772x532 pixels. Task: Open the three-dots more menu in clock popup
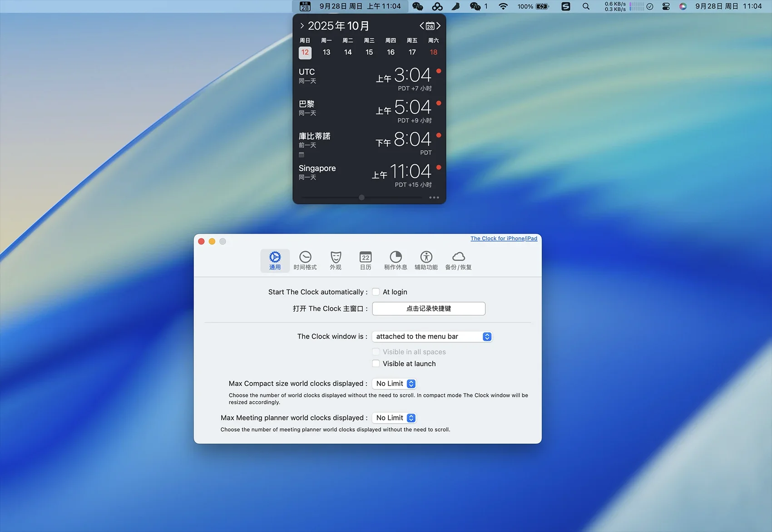pos(434,197)
